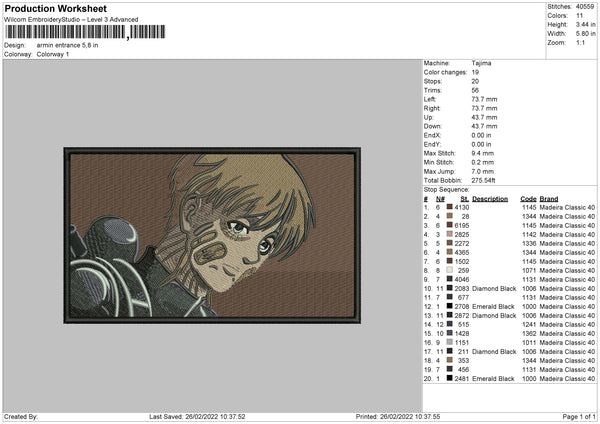
Task: Click the Description column header
Action: point(490,199)
